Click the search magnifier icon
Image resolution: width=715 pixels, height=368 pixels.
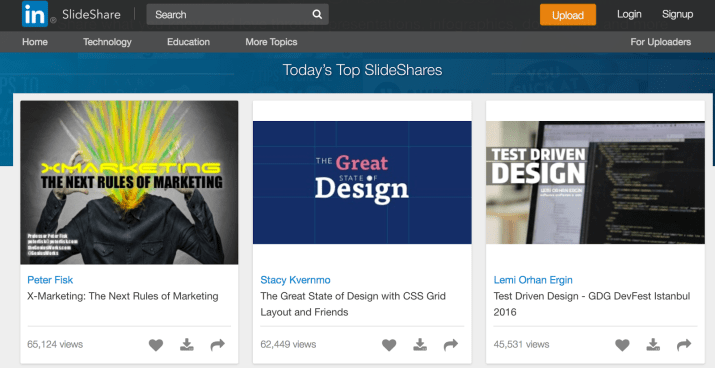coord(317,15)
